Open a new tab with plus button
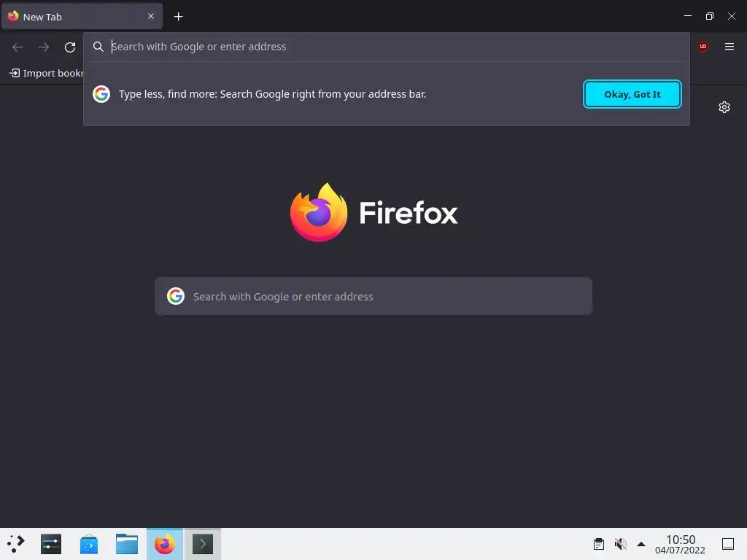747x560 pixels. pos(178,17)
